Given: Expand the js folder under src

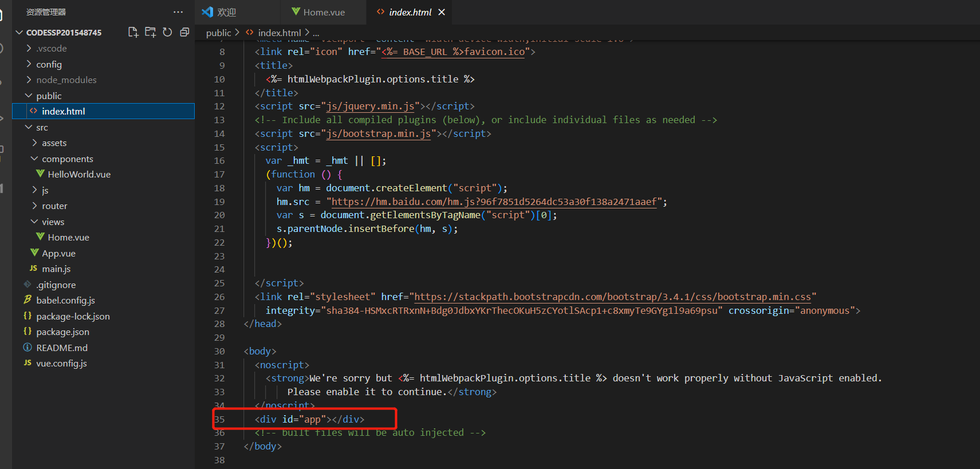Looking at the screenshot, I should click(34, 190).
